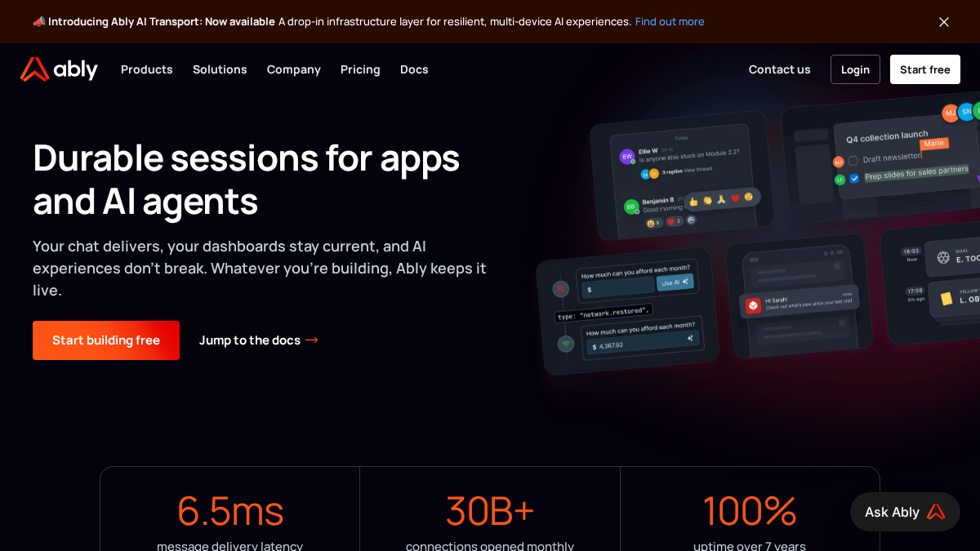Tick the Draft newsletter checkbox in hero illustration

(853, 161)
